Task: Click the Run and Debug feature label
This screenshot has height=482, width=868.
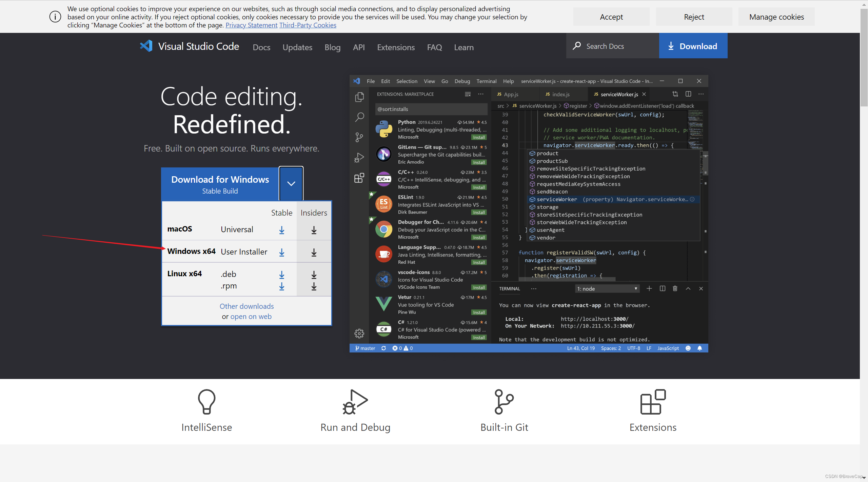Action: point(355,427)
